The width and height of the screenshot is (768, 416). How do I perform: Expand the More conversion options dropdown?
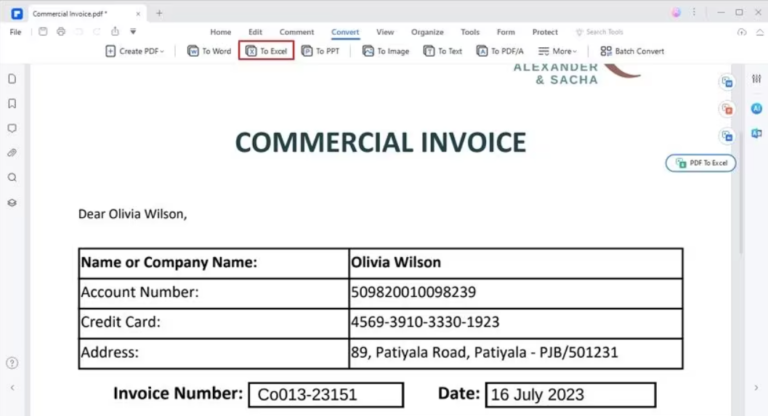[x=557, y=51]
